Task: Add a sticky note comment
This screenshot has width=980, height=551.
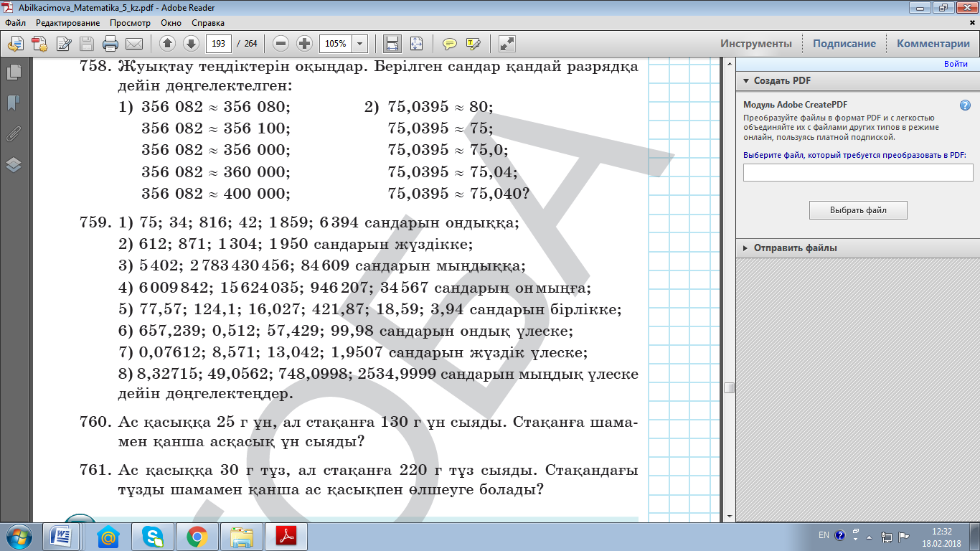Action: [x=450, y=44]
